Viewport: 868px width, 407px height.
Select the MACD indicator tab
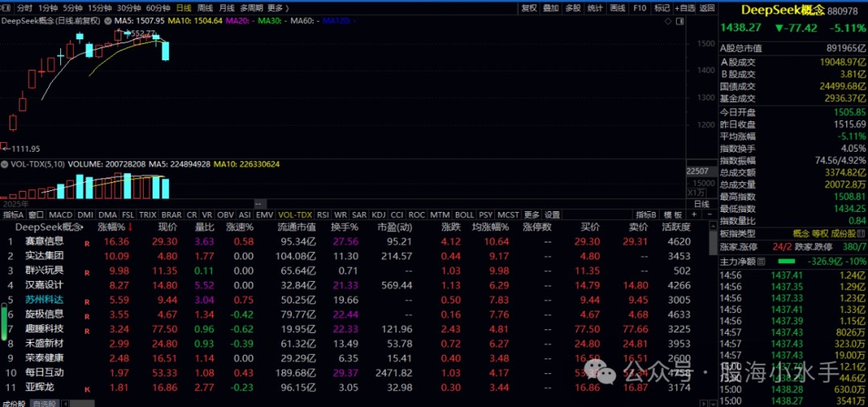[x=61, y=214]
